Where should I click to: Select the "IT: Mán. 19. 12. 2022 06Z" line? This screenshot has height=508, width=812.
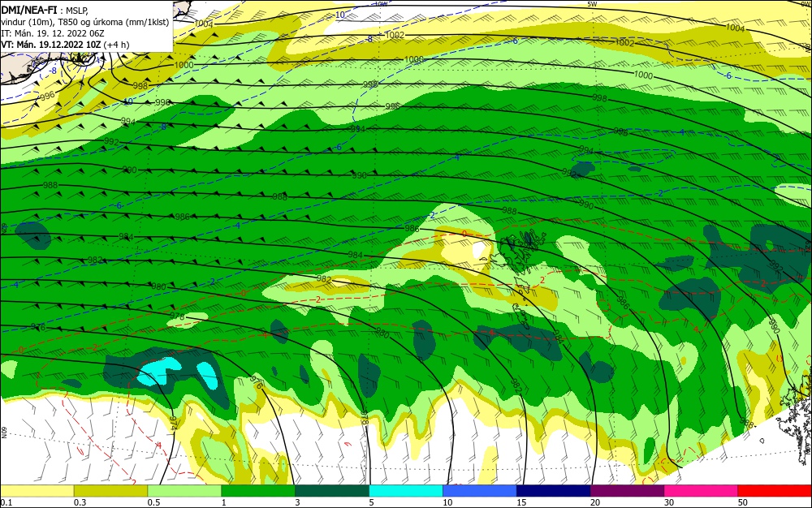click(53, 33)
